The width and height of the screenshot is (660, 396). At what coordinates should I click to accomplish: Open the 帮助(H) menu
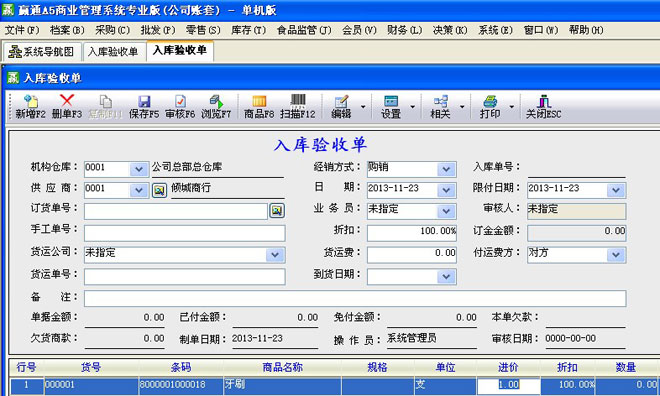click(586, 30)
